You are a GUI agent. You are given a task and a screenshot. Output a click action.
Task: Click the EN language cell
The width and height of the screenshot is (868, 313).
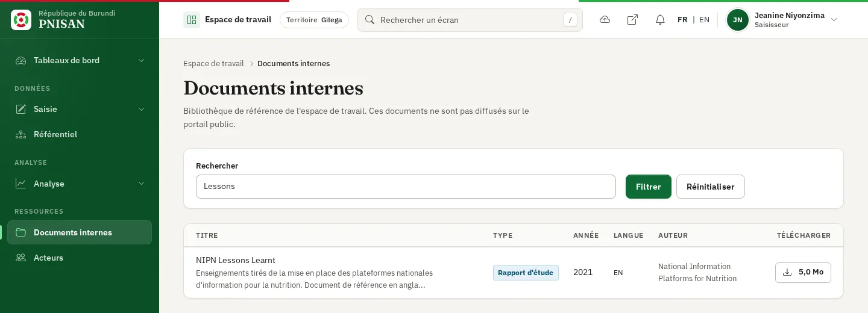pyautogui.click(x=618, y=273)
